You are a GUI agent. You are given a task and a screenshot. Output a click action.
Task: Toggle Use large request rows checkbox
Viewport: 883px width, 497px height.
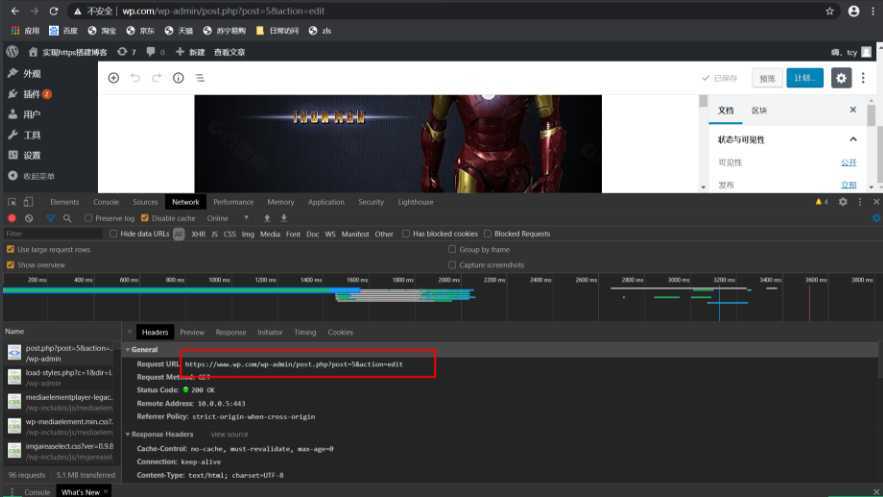(x=10, y=249)
